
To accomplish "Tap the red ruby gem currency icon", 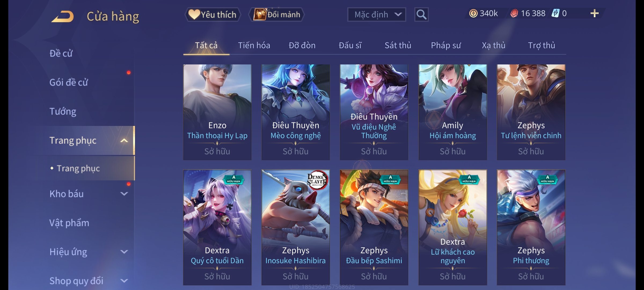I will pos(514,13).
